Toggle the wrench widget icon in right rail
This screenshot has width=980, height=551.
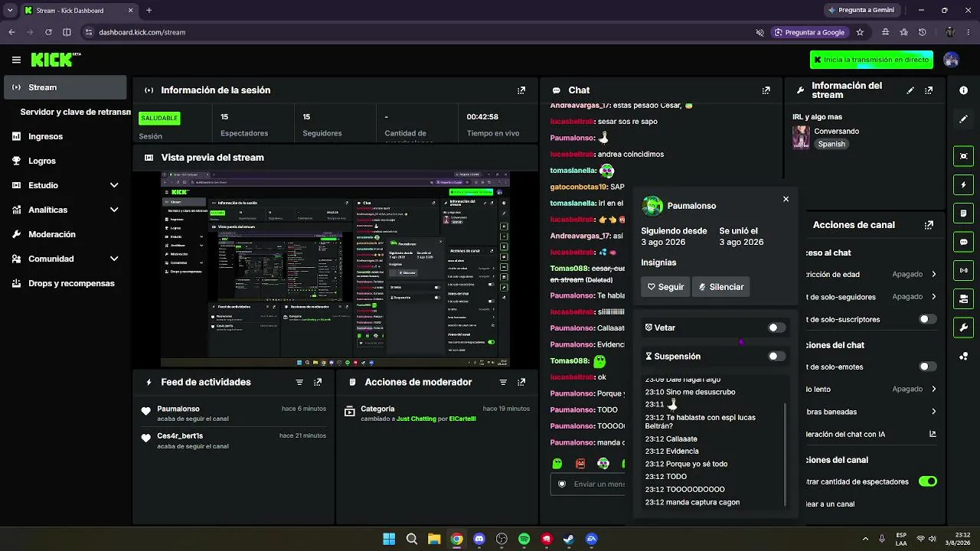click(963, 328)
